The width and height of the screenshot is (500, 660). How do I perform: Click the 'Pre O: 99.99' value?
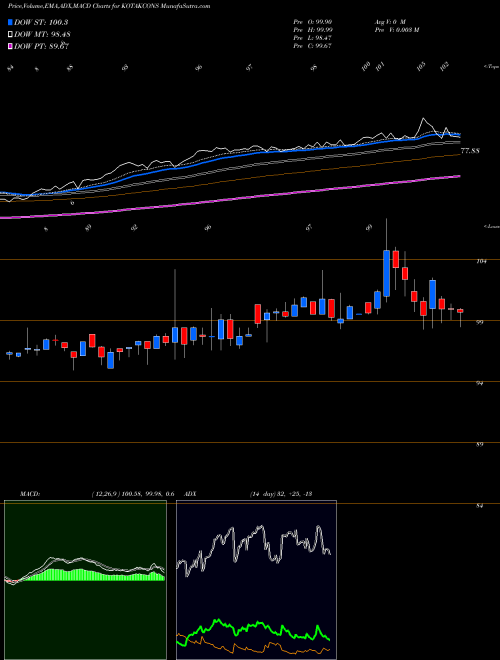coord(313,21)
